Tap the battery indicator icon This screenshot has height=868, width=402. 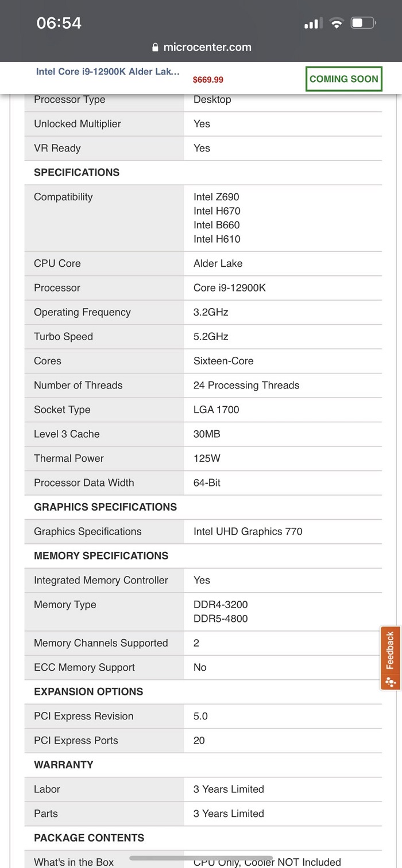tap(363, 24)
